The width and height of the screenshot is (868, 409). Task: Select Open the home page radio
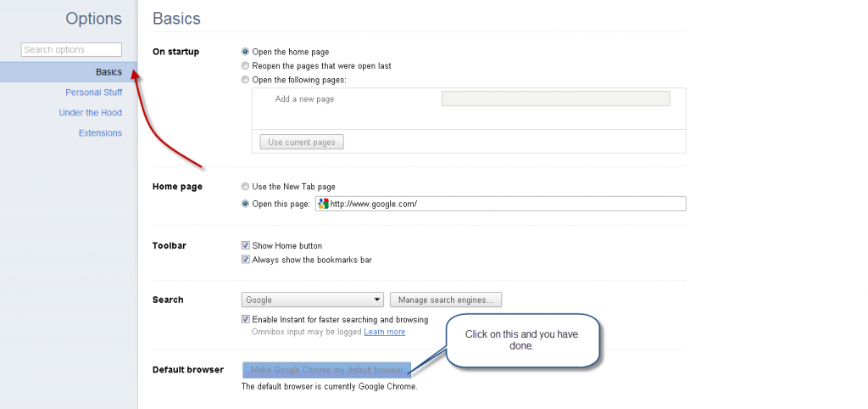pyautogui.click(x=245, y=52)
